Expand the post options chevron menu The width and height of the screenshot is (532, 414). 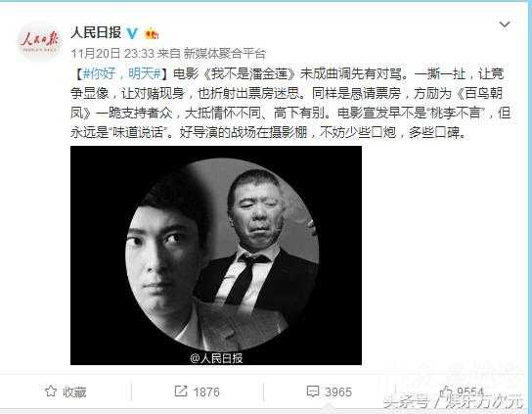(x=505, y=24)
